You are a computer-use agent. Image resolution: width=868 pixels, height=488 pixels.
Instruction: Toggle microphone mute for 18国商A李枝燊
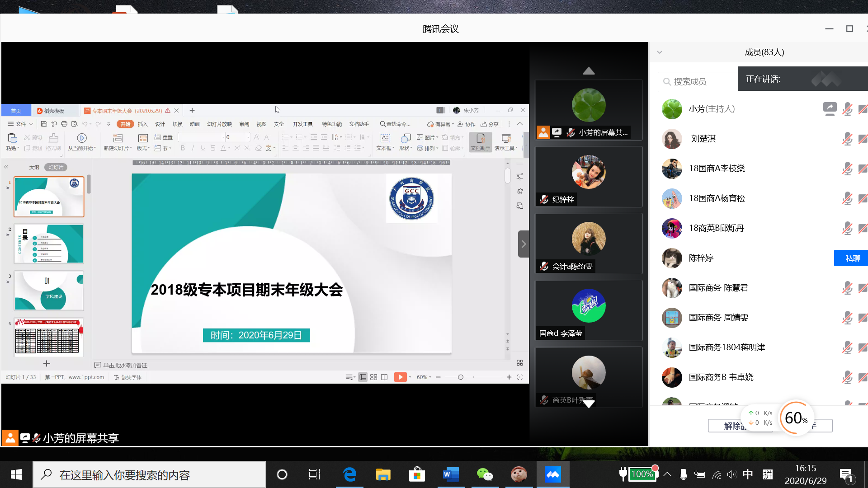(x=847, y=169)
